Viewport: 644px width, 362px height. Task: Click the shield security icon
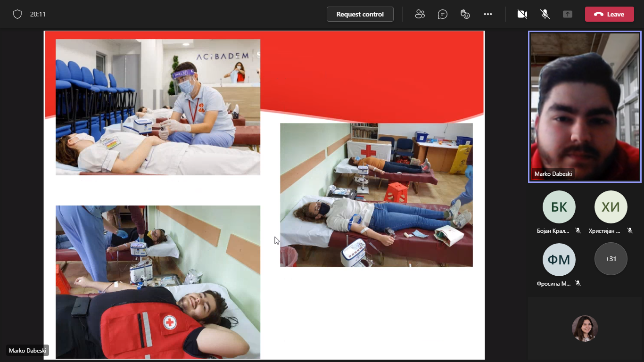click(17, 14)
